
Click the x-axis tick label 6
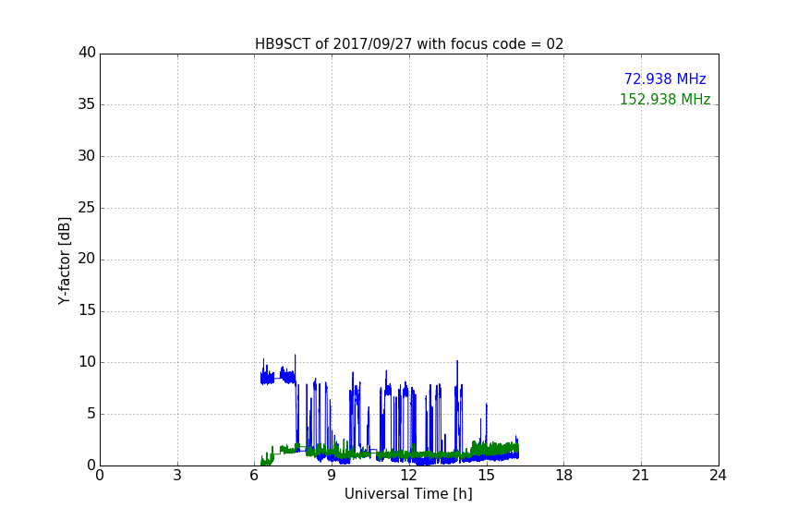pos(255,476)
